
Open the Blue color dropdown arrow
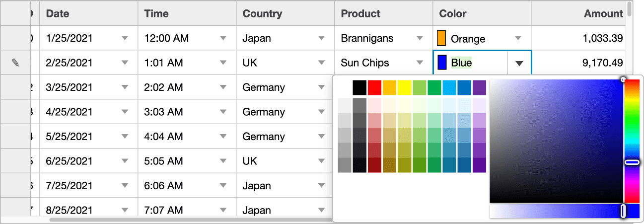[x=519, y=63]
